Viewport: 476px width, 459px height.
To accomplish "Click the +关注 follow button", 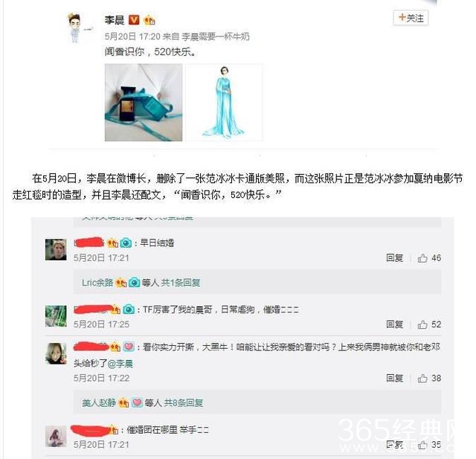I will coord(411,18).
